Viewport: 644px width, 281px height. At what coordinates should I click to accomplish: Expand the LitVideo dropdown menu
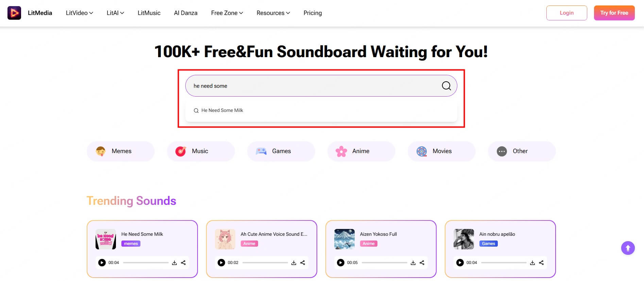[x=79, y=13]
